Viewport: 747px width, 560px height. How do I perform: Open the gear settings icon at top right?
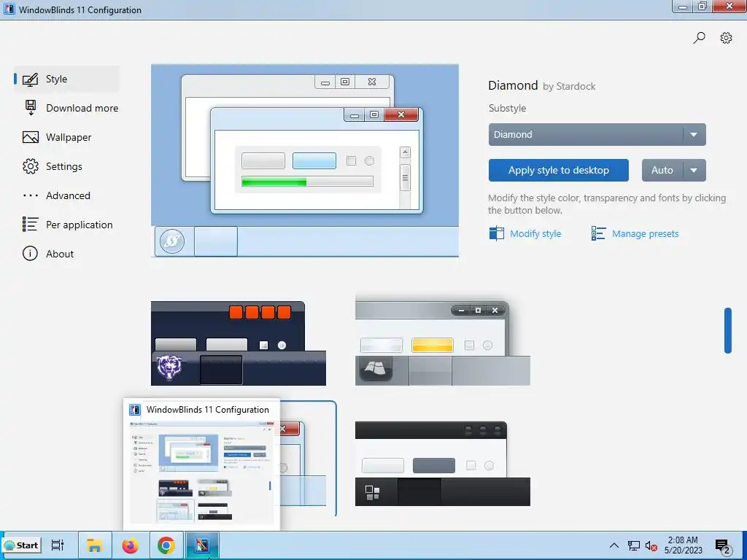tap(726, 38)
